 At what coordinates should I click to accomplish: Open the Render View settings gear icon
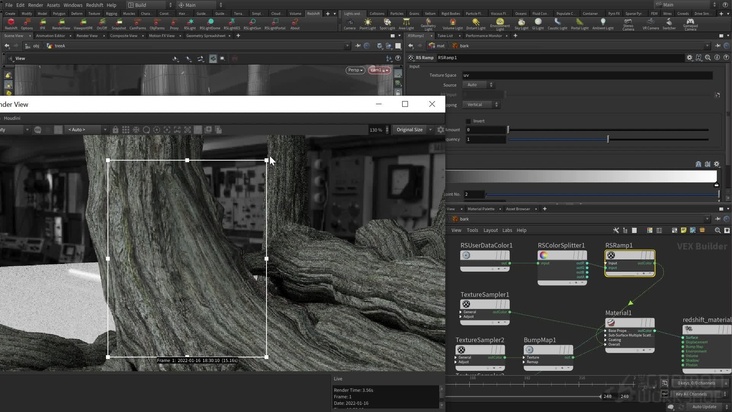pyautogui.click(x=440, y=130)
